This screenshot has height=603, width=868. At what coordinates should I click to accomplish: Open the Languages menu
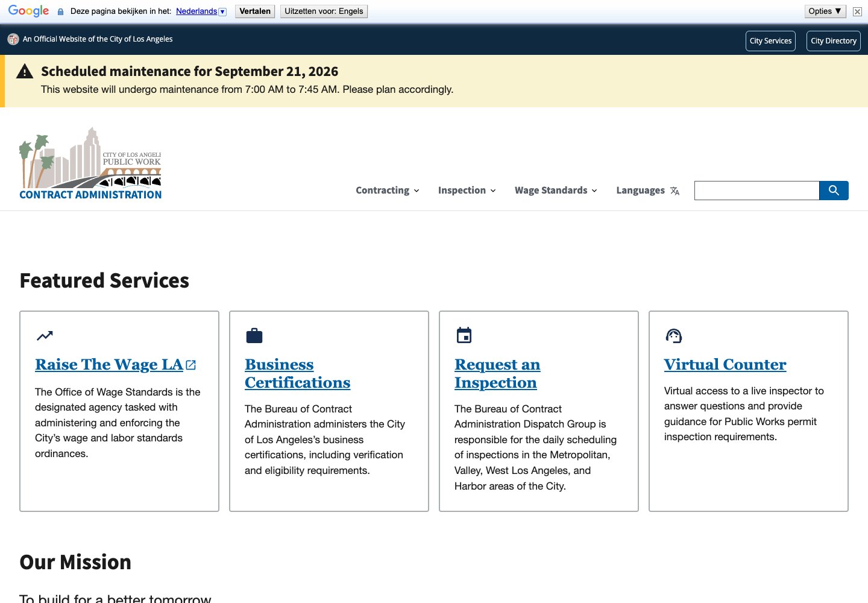coord(648,191)
